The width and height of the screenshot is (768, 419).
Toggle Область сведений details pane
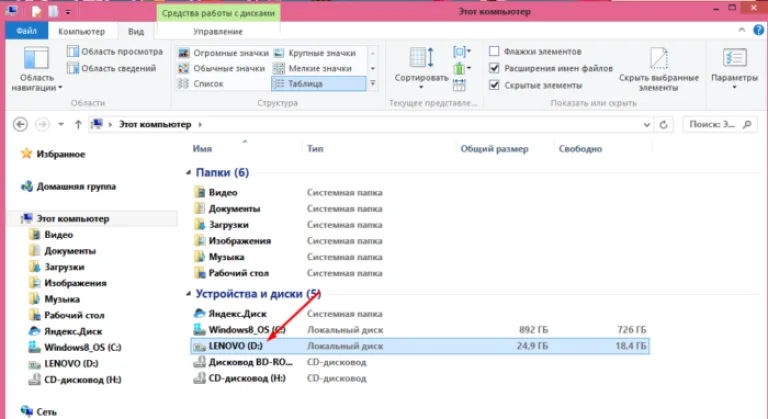(111, 68)
